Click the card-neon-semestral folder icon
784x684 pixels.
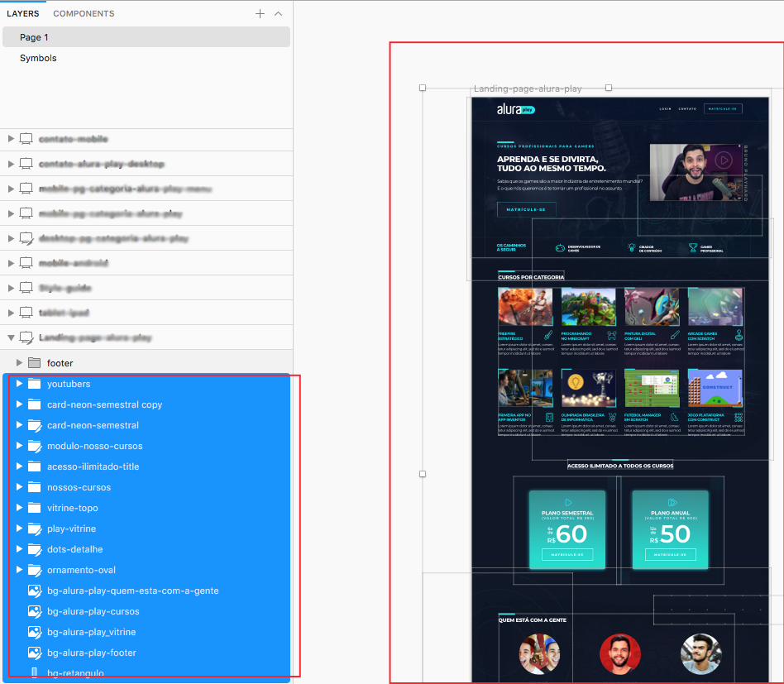pos(35,425)
